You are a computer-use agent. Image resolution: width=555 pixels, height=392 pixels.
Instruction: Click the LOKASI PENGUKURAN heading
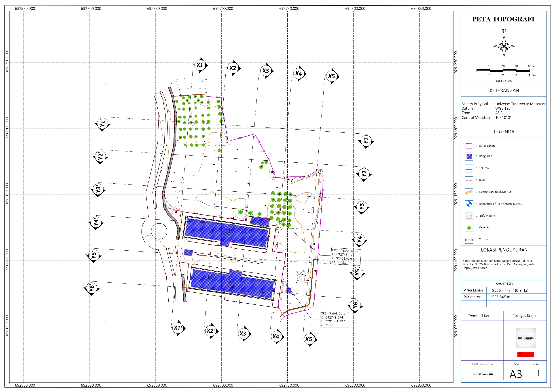[504, 250]
